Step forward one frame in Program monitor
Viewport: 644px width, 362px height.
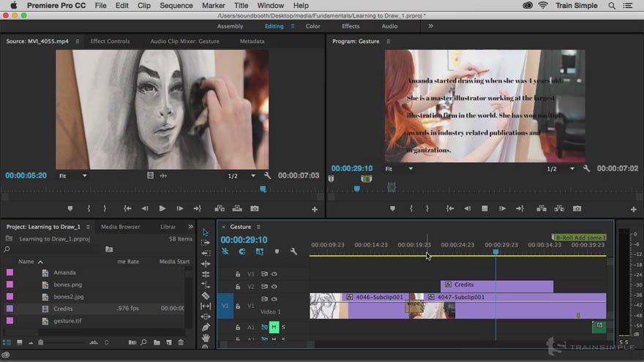pos(502,208)
